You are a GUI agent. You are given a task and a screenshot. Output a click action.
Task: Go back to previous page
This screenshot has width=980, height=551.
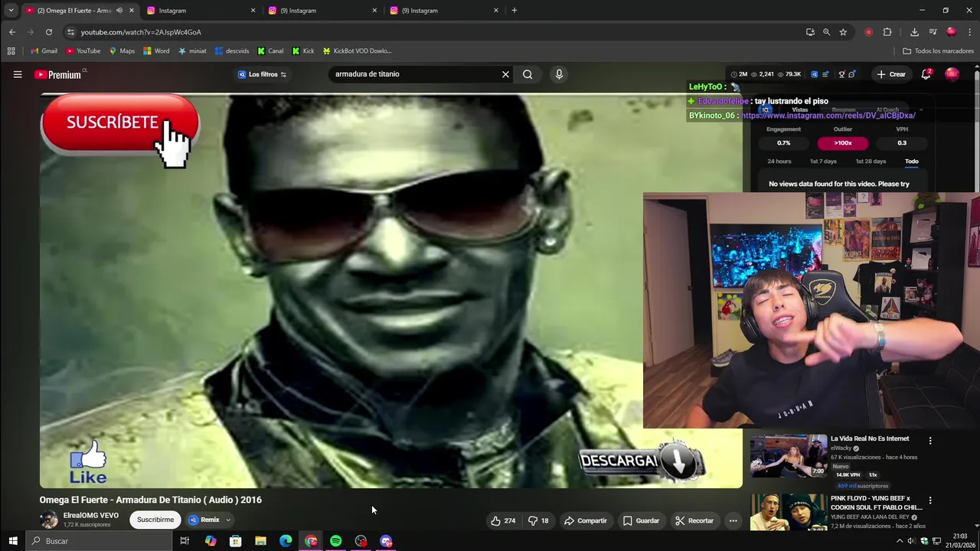pos(12,32)
